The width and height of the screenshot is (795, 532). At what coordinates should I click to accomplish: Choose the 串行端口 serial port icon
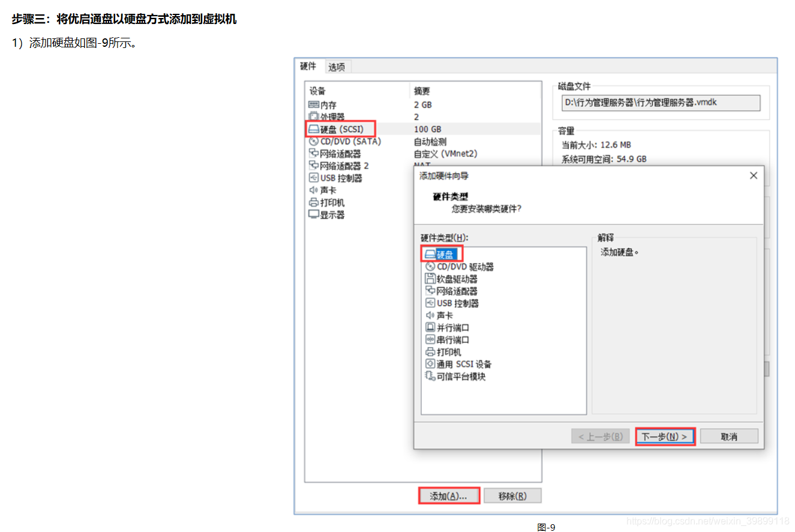(x=430, y=339)
